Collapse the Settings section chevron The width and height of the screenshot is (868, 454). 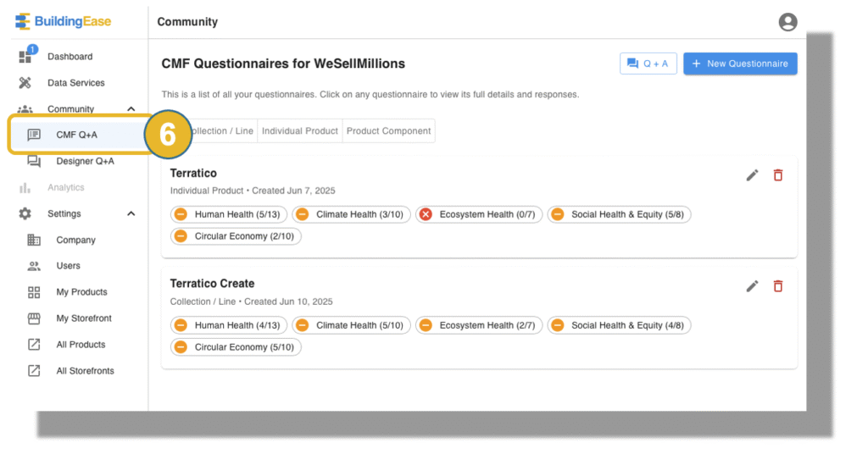click(x=131, y=213)
